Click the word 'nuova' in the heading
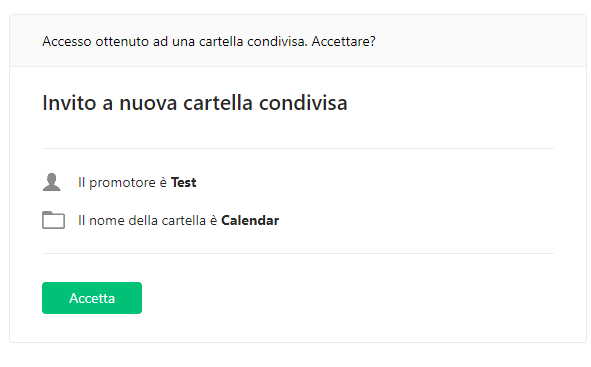The image size is (591, 367). (x=148, y=104)
